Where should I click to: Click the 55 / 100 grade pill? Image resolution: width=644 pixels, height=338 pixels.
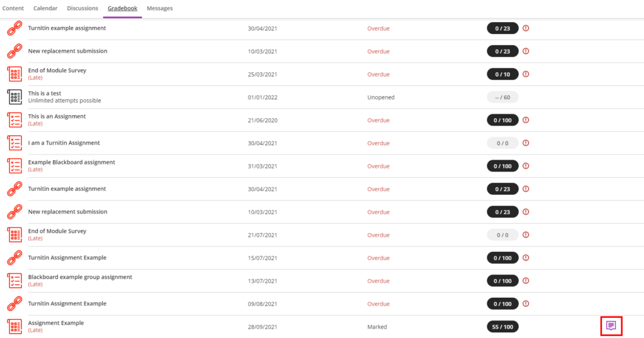(x=502, y=327)
